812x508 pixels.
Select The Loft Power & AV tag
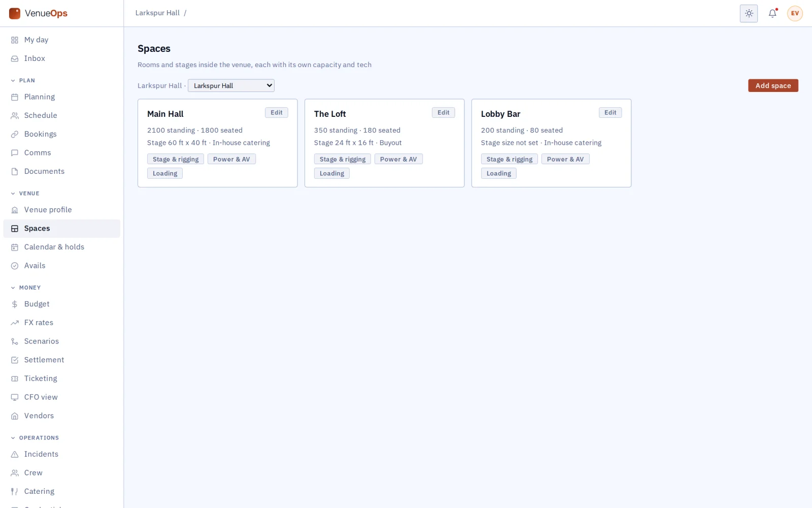coord(398,160)
